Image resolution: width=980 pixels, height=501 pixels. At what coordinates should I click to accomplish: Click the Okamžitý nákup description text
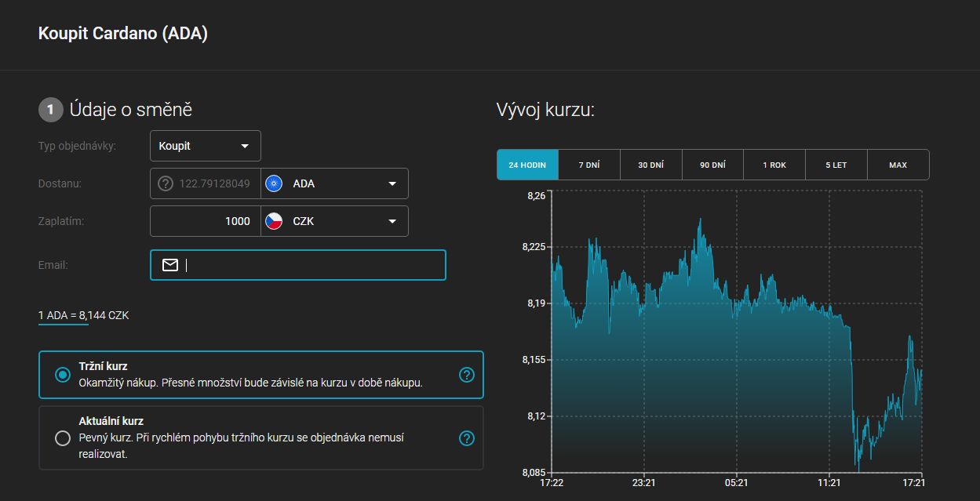coord(251,383)
